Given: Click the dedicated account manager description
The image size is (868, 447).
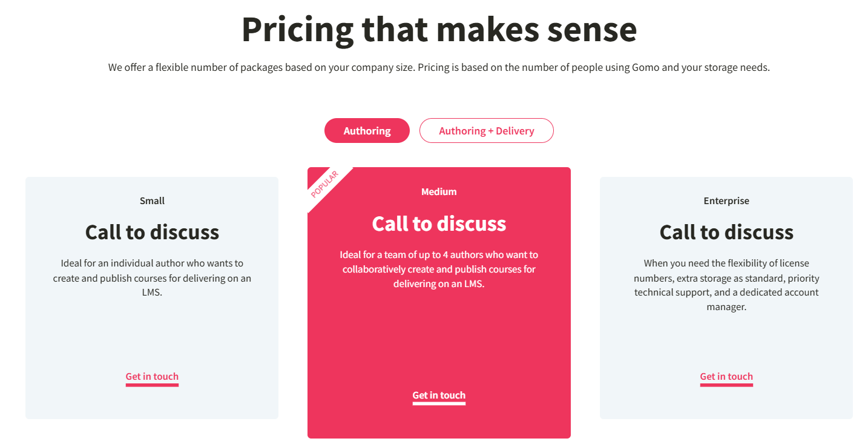Looking at the screenshot, I should pos(726,285).
